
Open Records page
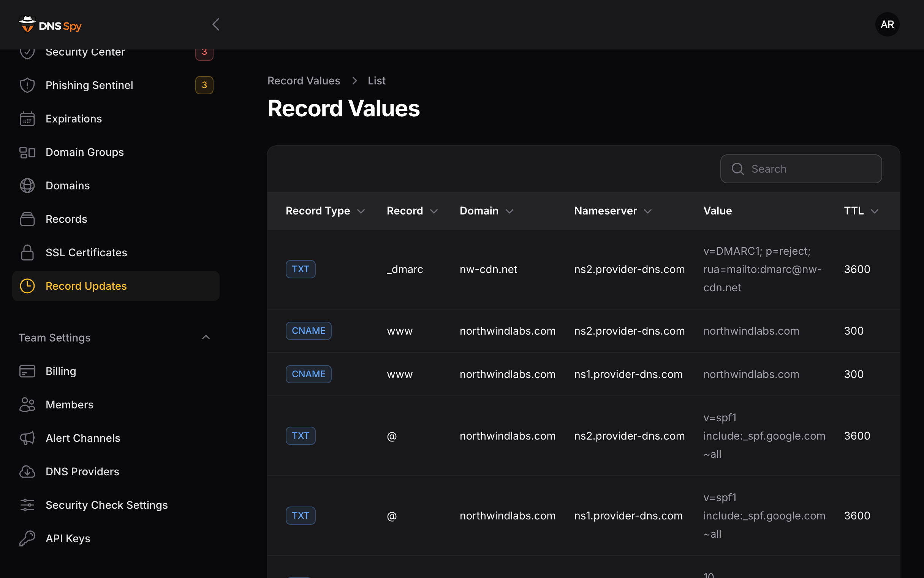point(116,219)
